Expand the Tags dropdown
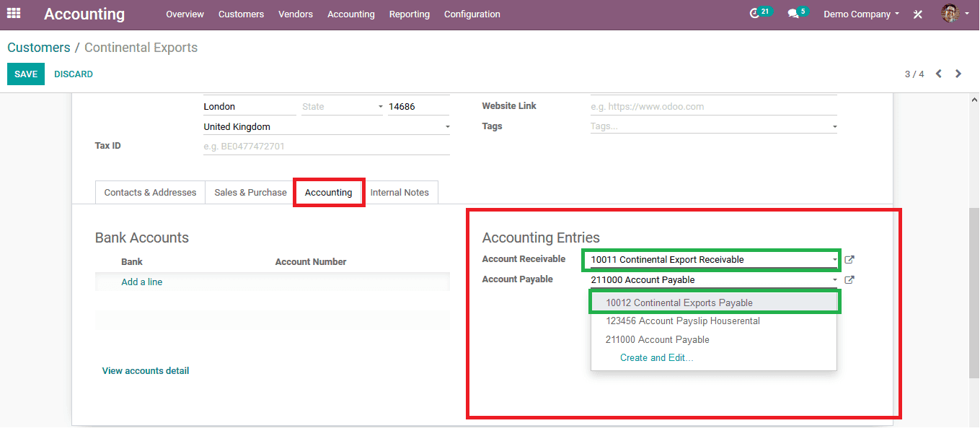The width and height of the screenshot is (980, 431). coord(834,127)
